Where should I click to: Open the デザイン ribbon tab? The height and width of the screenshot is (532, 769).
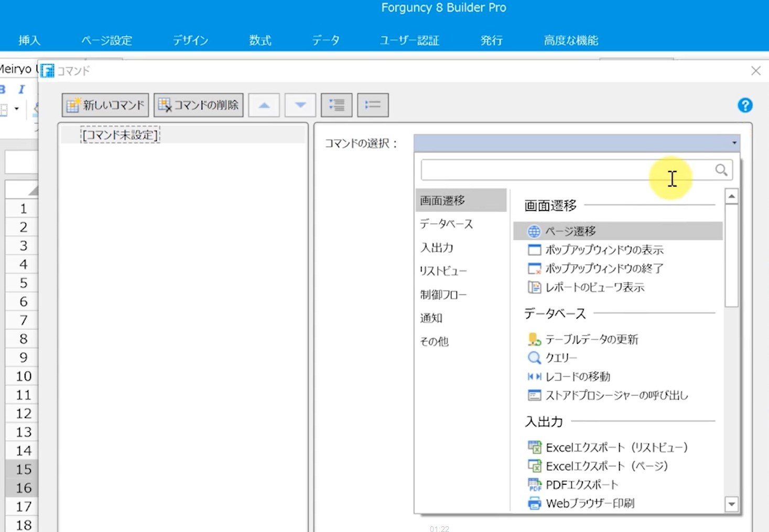pyautogui.click(x=190, y=40)
